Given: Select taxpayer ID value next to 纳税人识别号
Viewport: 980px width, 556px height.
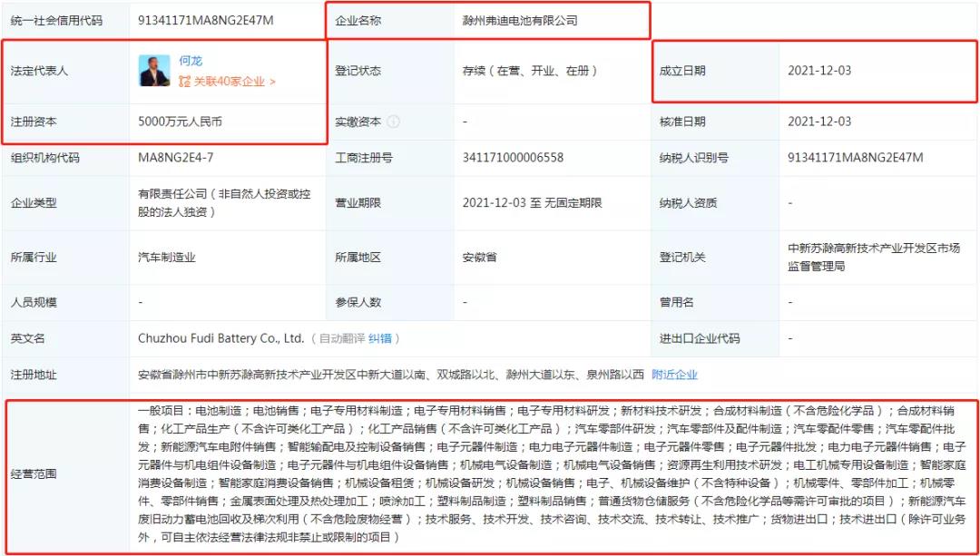Looking at the screenshot, I should 855,158.
